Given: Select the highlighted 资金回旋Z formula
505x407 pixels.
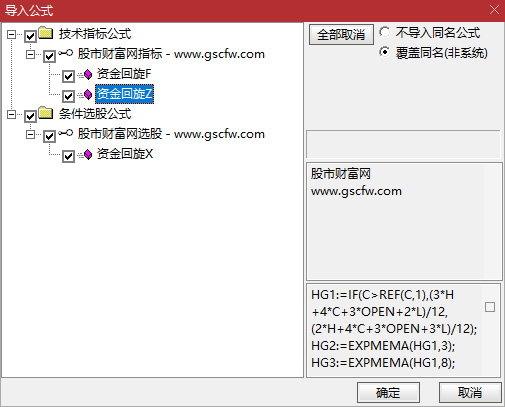Looking at the screenshot, I should [x=124, y=94].
